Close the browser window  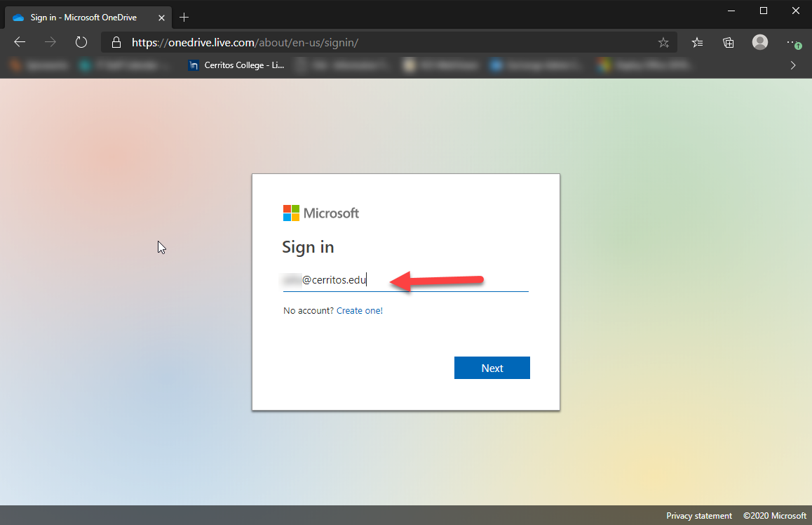coord(795,11)
